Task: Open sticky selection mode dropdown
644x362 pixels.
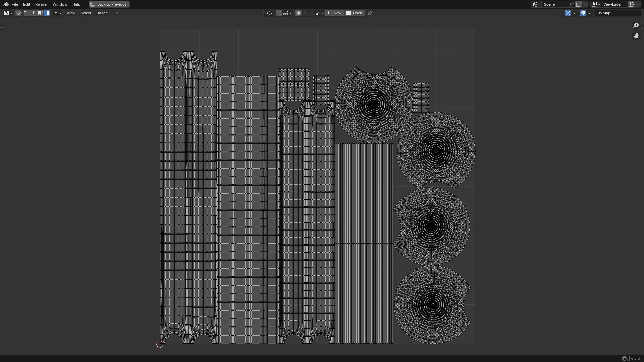Action: tap(58, 13)
